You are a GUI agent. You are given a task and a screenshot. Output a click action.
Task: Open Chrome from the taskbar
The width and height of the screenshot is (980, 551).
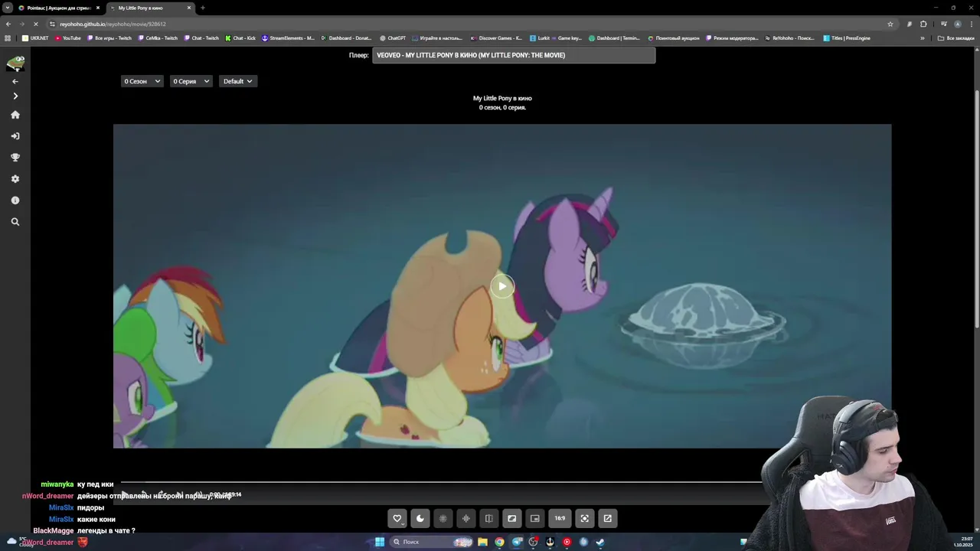(x=499, y=542)
